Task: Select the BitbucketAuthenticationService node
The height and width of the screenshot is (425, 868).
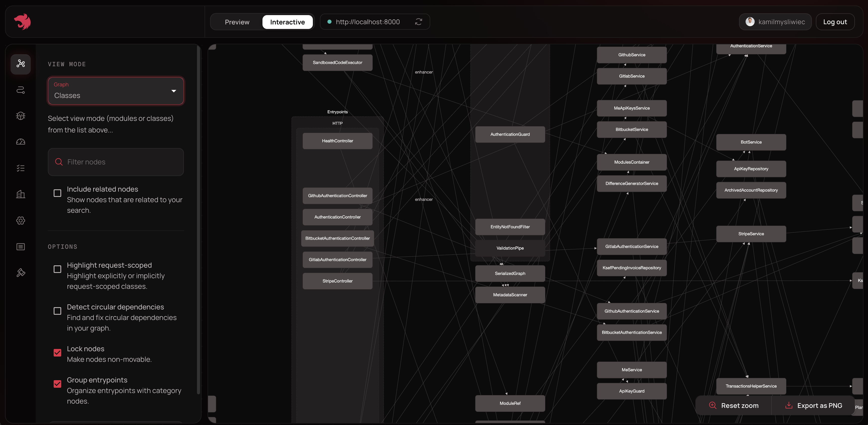Action: click(x=632, y=333)
